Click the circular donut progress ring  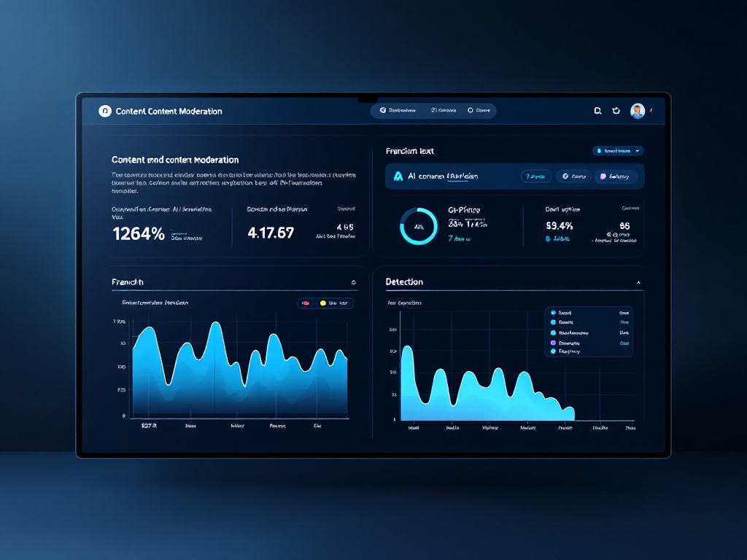[x=418, y=226]
